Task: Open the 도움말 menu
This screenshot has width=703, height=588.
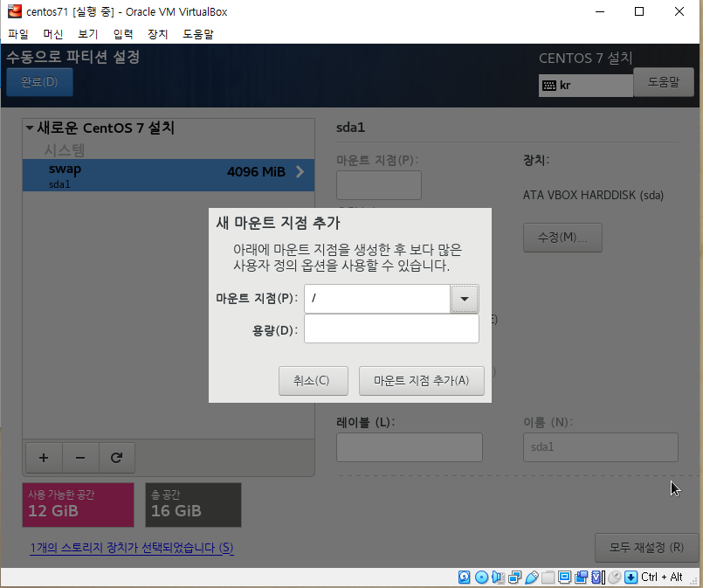Action: (198, 34)
